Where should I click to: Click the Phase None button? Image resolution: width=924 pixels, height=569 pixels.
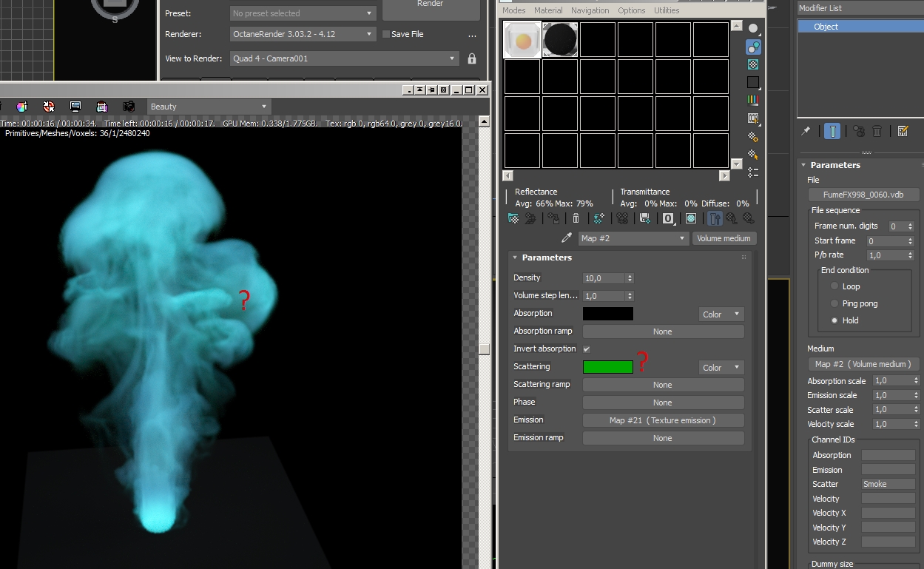(663, 403)
